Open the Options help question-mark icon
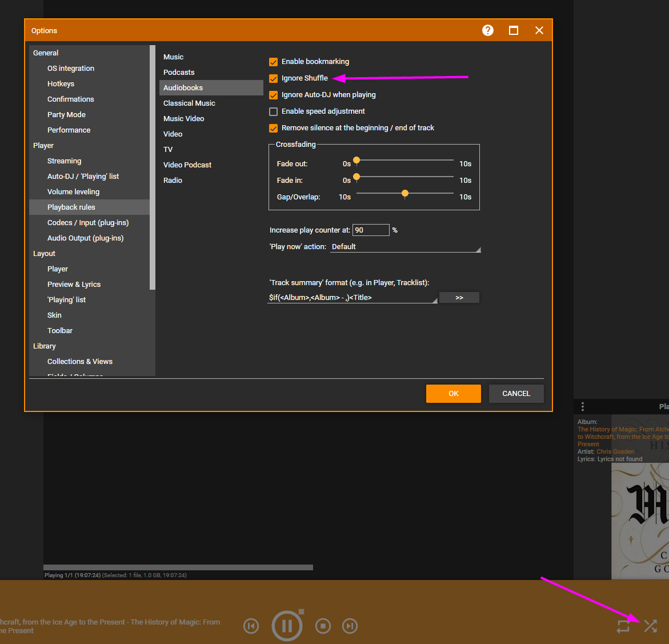This screenshot has width=669, height=644. click(488, 30)
